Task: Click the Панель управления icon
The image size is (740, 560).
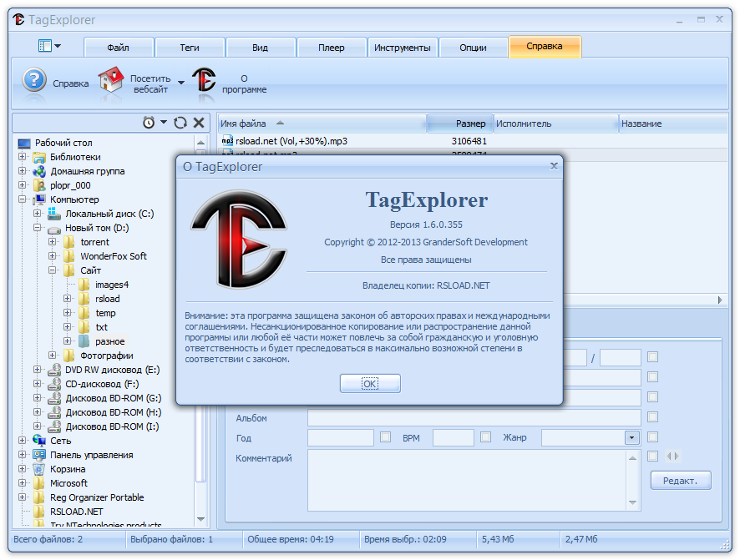Action: 39,455
